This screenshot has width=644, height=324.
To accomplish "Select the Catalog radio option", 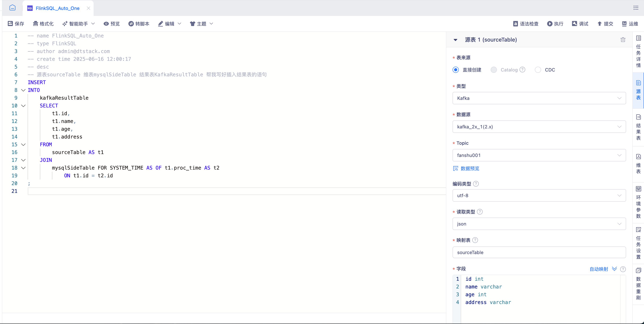I will click(x=494, y=70).
